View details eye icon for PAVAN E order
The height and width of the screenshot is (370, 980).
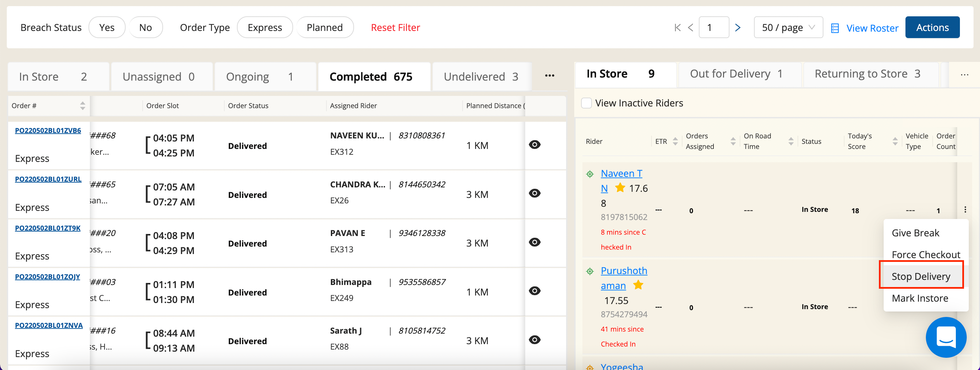tap(534, 242)
